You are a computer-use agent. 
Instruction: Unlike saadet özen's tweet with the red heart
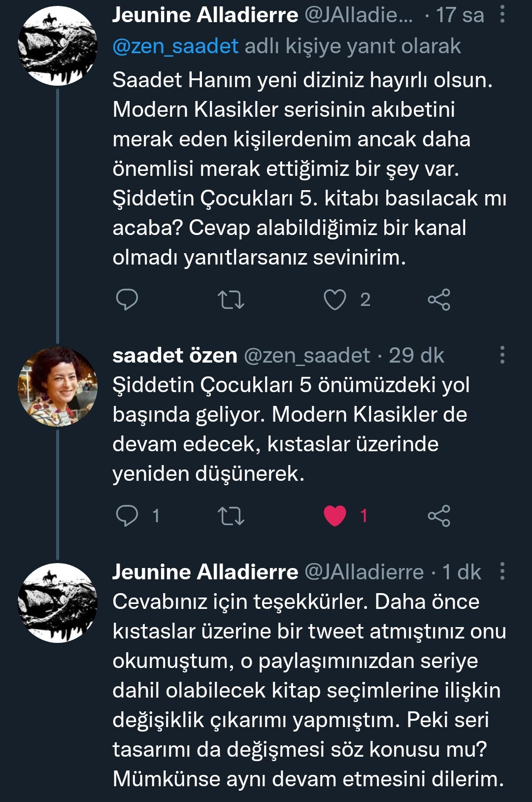point(335,516)
